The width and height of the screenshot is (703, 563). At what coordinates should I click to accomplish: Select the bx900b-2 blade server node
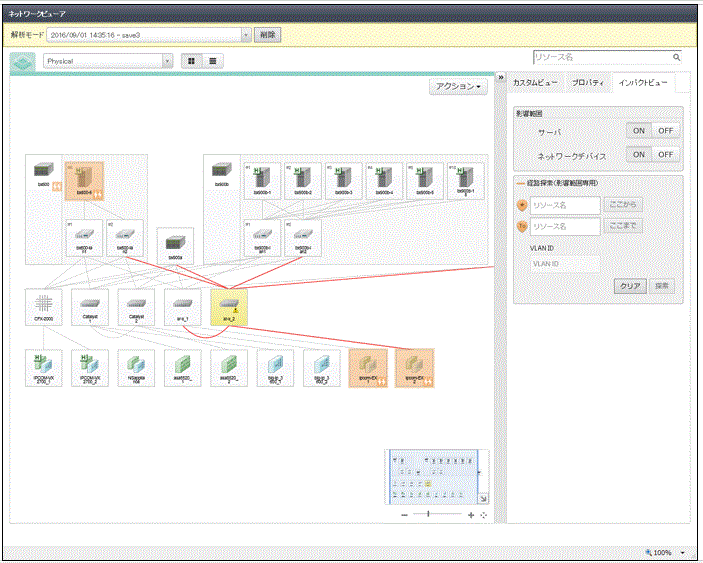[303, 181]
